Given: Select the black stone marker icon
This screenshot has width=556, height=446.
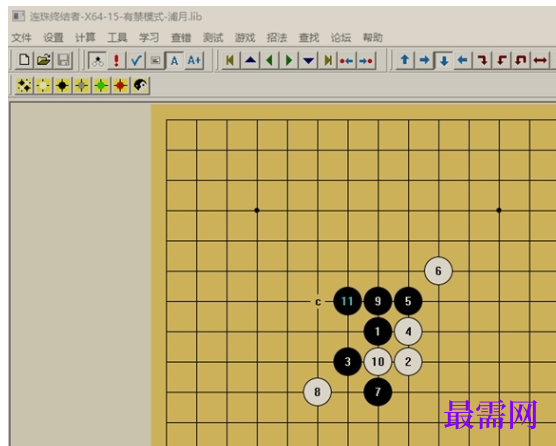Looking at the screenshot, I should tap(63, 85).
